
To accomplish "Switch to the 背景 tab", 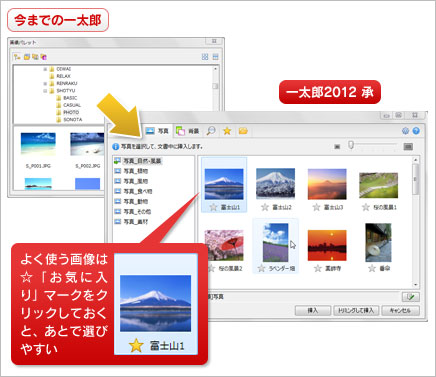I will [188, 131].
